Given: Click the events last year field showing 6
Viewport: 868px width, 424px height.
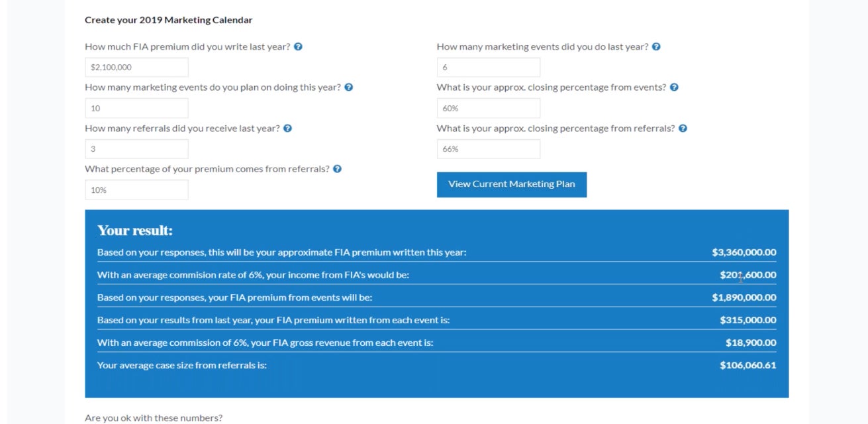Looking at the screenshot, I should click(488, 68).
